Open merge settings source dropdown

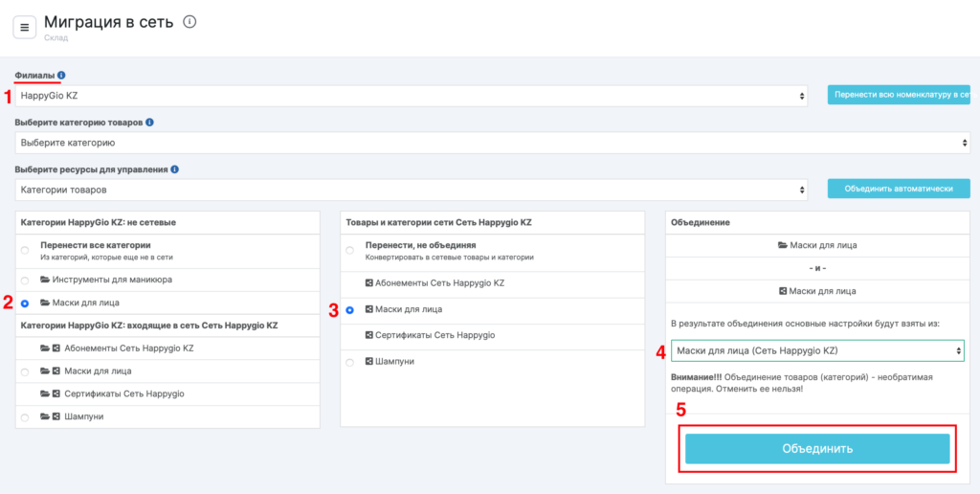(816, 351)
